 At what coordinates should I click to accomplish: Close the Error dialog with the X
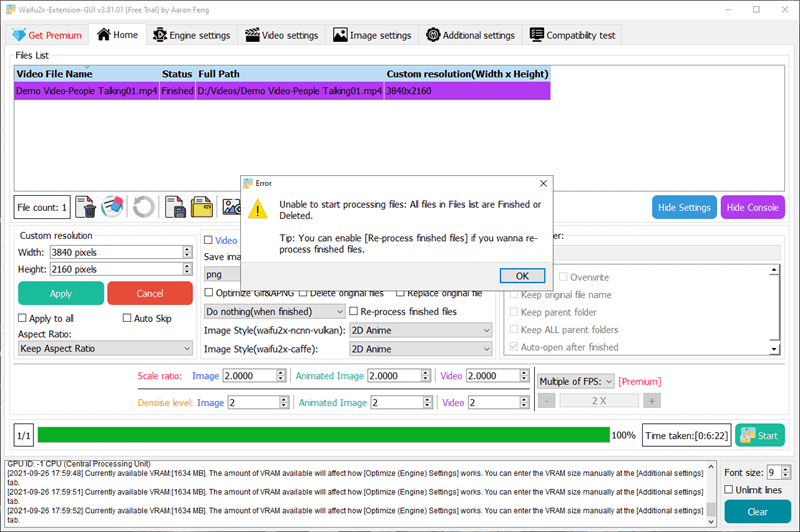[x=543, y=183]
